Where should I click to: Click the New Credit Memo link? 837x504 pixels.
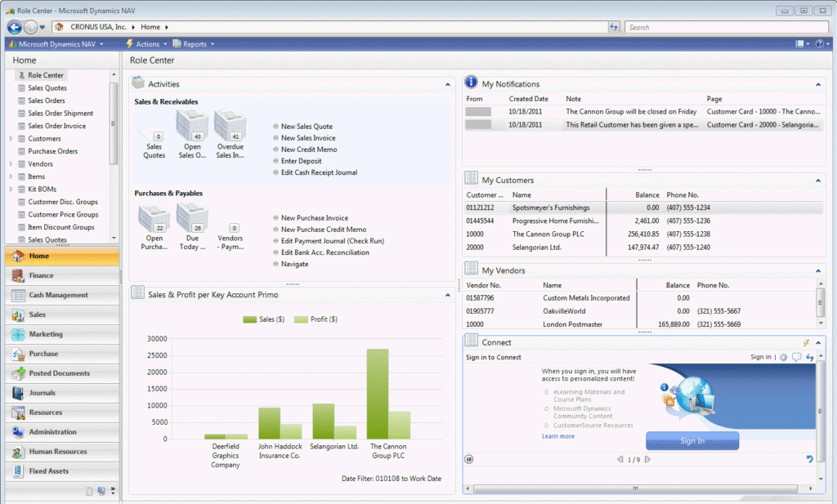click(x=309, y=149)
